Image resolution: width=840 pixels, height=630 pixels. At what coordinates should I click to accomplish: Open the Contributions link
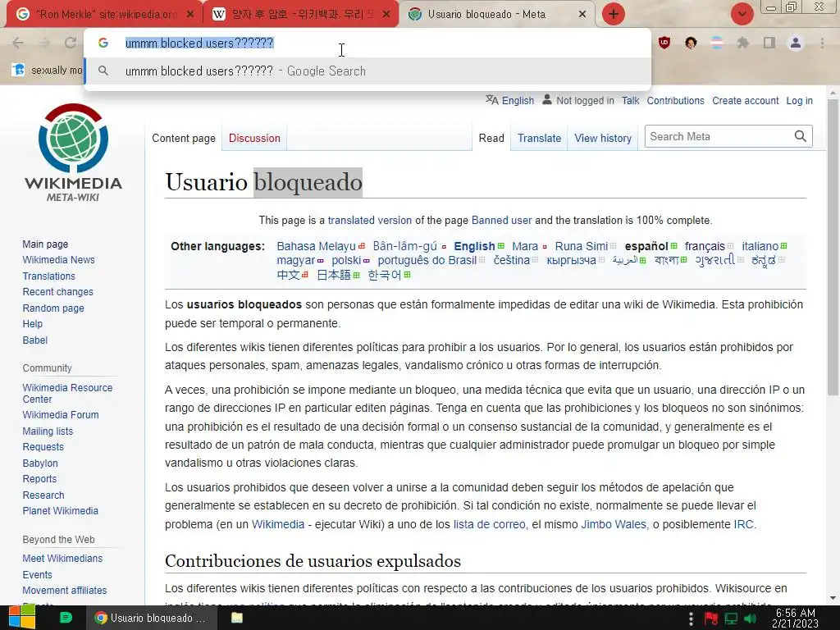pos(676,101)
